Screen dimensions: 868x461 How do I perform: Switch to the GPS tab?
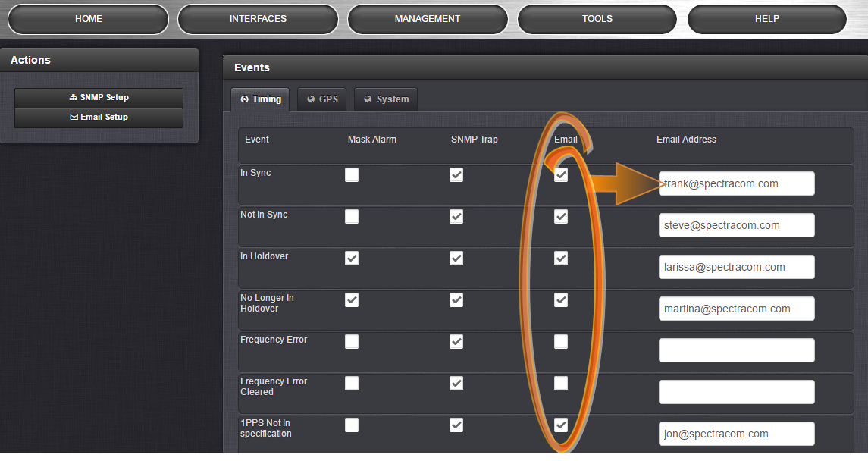321,99
